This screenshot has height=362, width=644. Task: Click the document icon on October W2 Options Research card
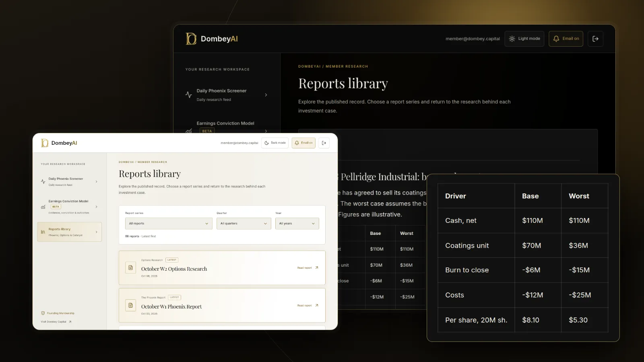[x=130, y=268]
